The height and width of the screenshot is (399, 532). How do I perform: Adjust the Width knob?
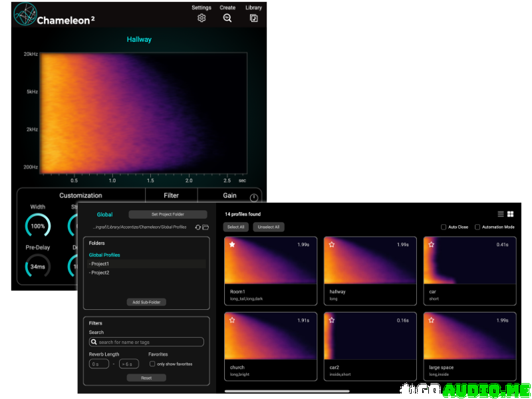(37, 226)
